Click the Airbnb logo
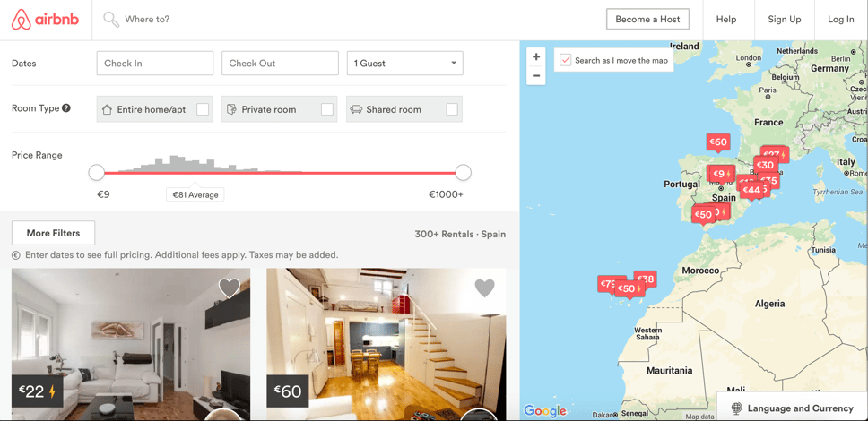The image size is (868, 421). tap(45, 20)
